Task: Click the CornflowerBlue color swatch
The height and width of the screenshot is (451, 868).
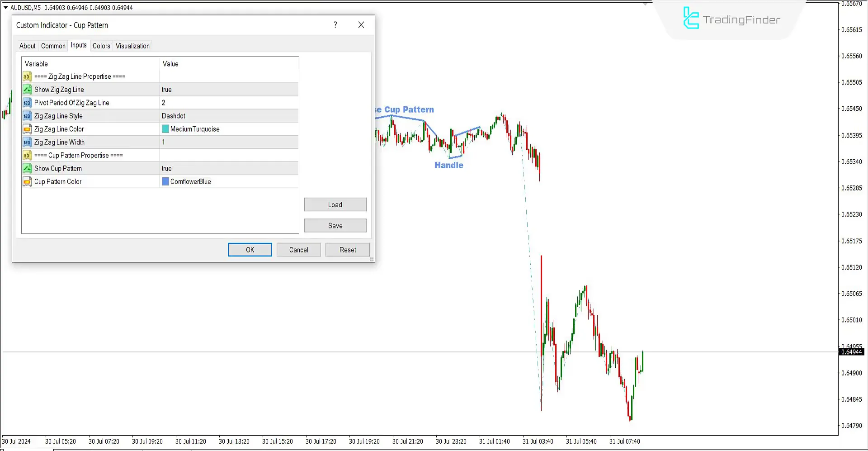Action: pyautogui.click(x=165, y=181)
